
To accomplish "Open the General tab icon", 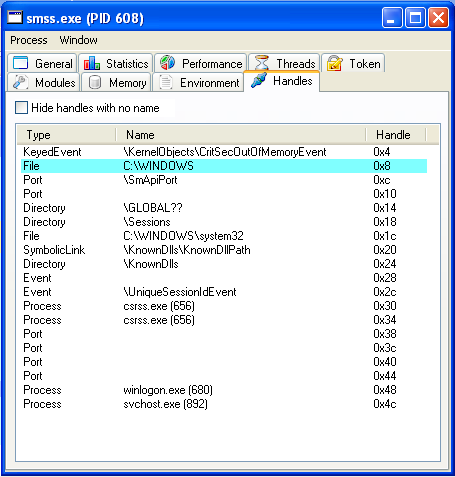I will [20, 63].
